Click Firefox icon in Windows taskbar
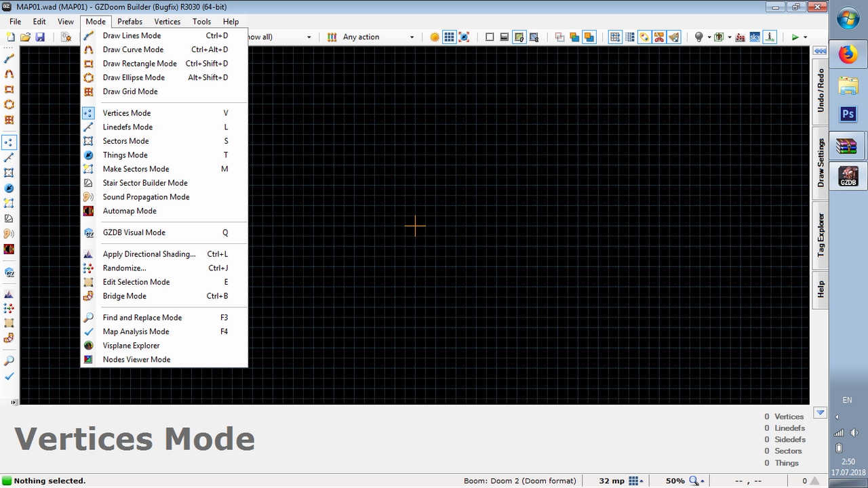 click(x=848, y=54)
